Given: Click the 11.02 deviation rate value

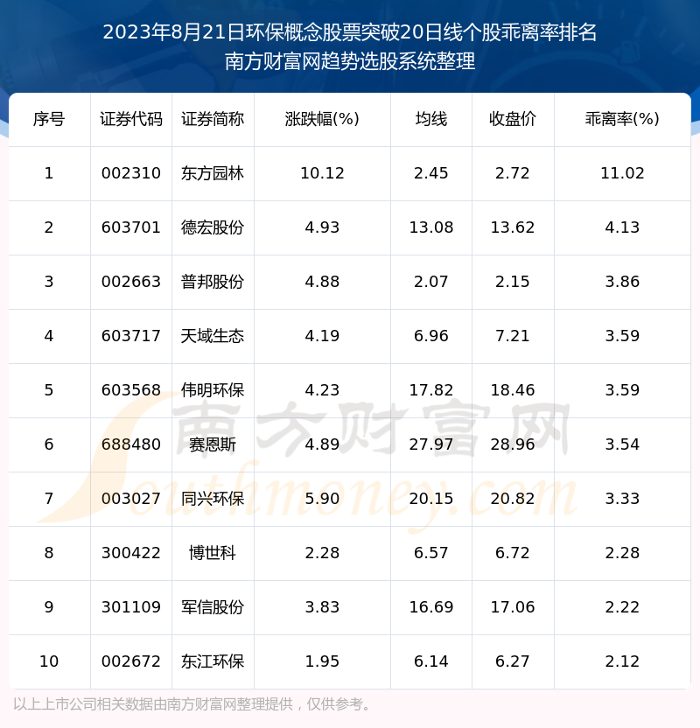Looking at the screenshot, I should click(x=622, y=173).
